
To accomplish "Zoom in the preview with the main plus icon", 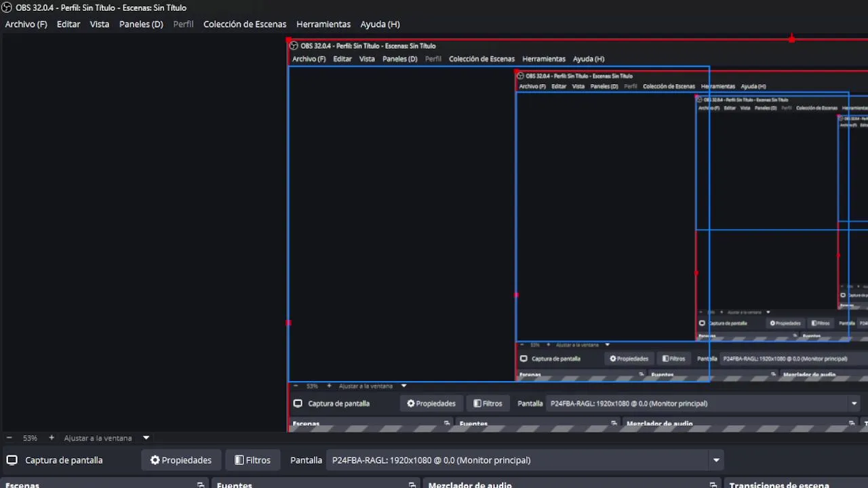I will [x=51, y=438].
